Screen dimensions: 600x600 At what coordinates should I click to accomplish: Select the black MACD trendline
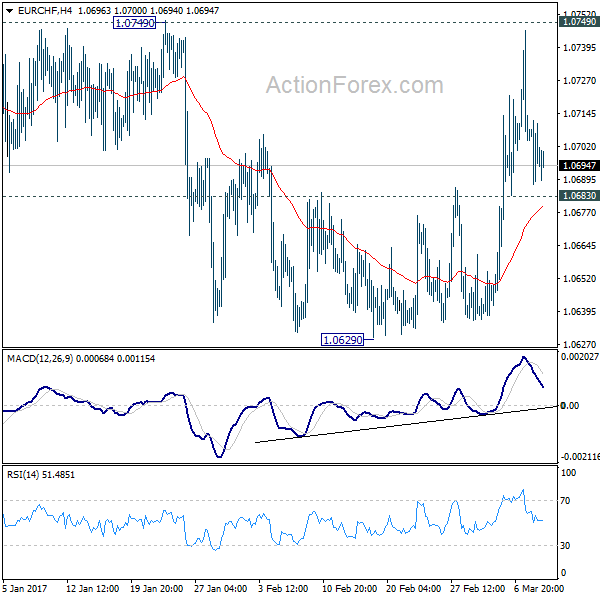point(406,424)
